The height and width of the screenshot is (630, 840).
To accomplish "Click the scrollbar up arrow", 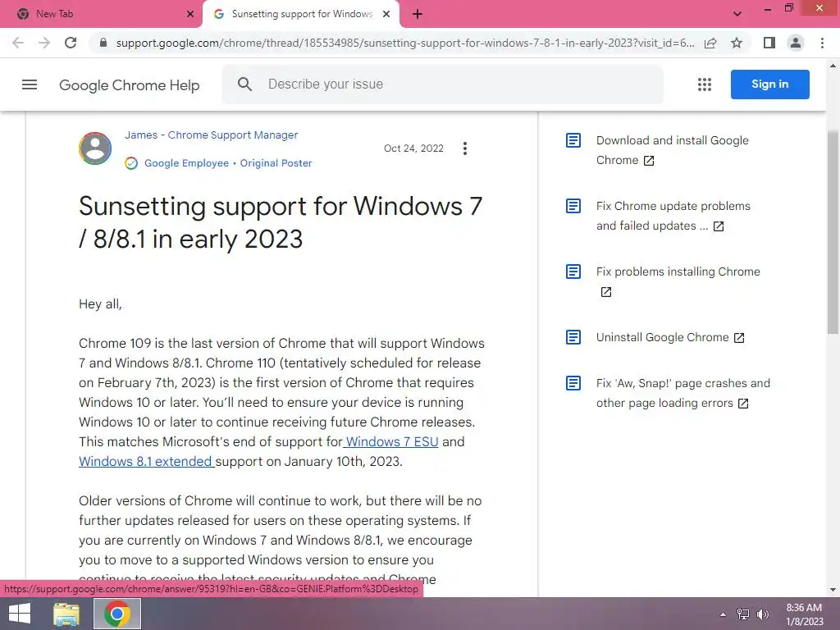I will tap(833, 66).
